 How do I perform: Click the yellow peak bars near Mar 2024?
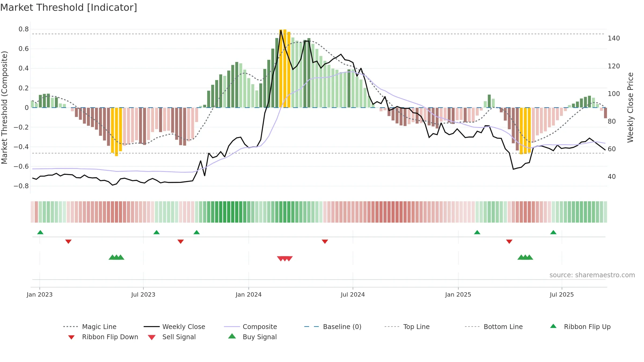coord(285,68)
